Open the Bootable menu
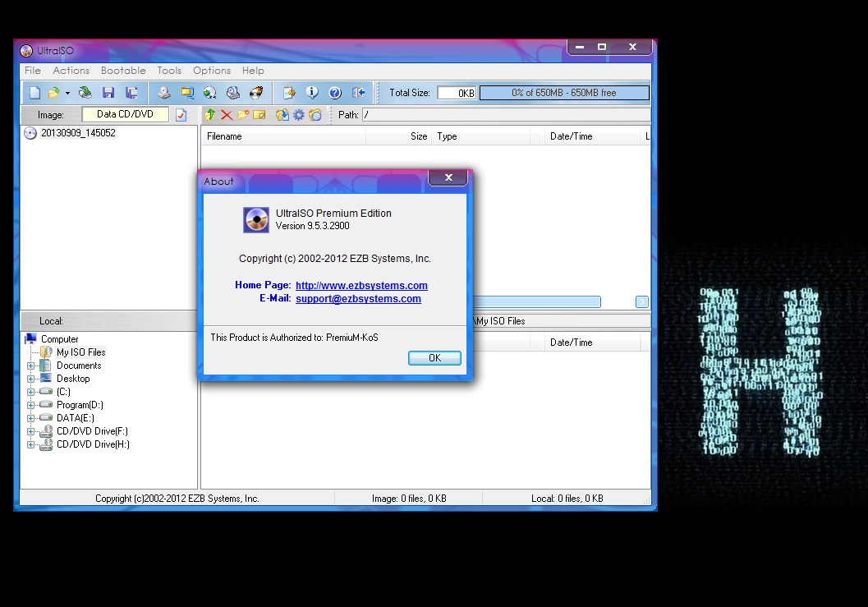This screenshot has height=607, width=868. point(123,71)
